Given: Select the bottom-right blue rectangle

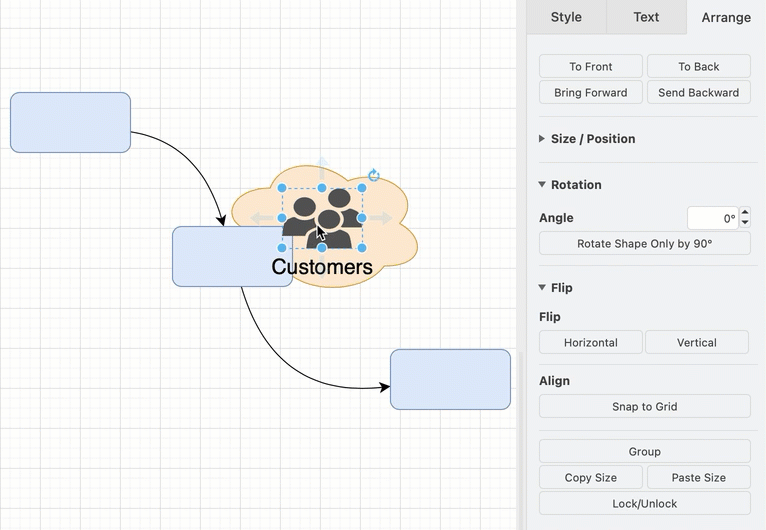Looking at the screenshot, I should [450, 379].
